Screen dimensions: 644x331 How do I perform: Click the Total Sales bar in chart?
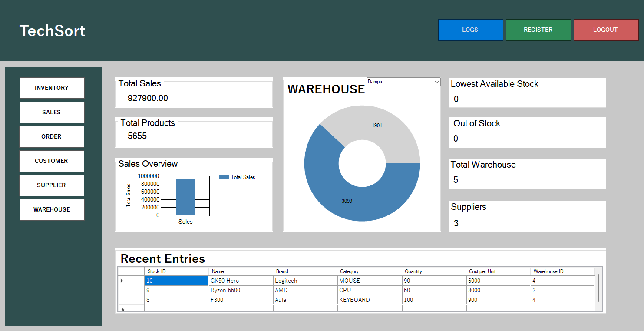185,197
